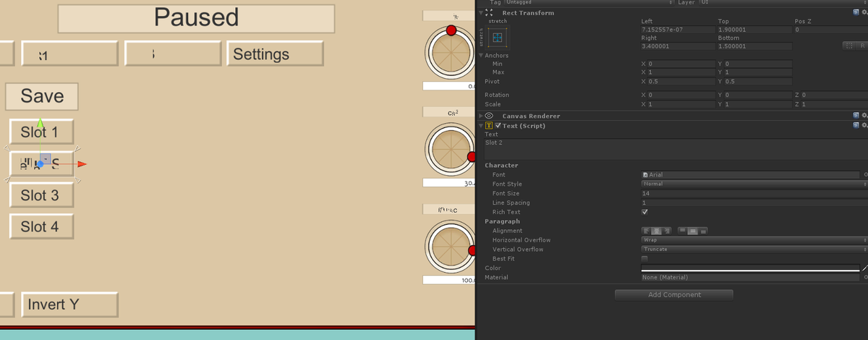This screenshot has height=340, width=868.
Task: Click the green move gizmo arrow
Action: point(41,124)
